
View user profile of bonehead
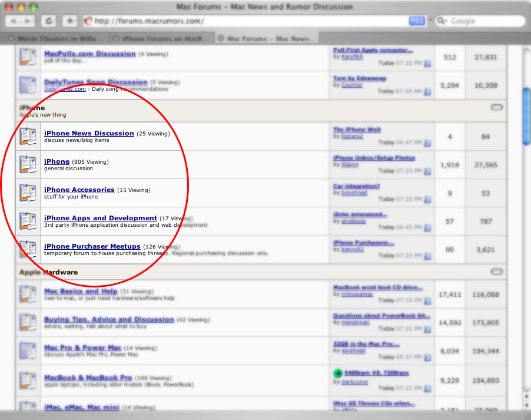(x=354, y=193)
